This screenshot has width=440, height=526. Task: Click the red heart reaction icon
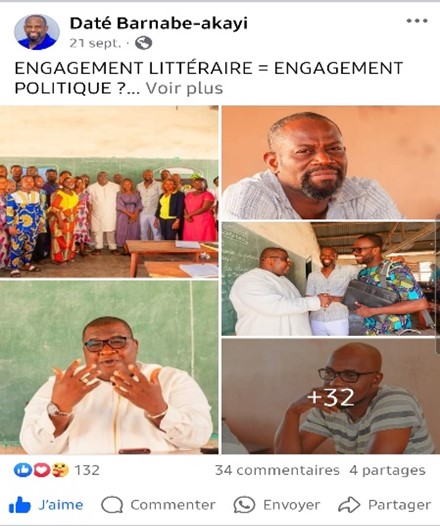pos(41,470)
